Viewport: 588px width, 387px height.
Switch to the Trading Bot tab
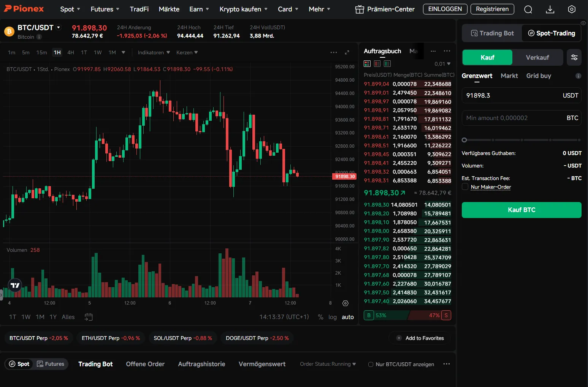[492, 33]
